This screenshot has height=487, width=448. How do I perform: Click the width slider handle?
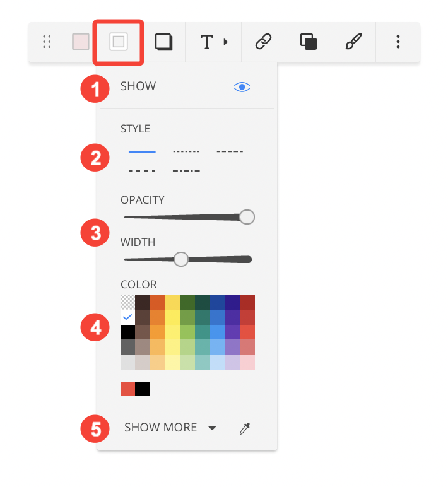[x=181, y=259]
